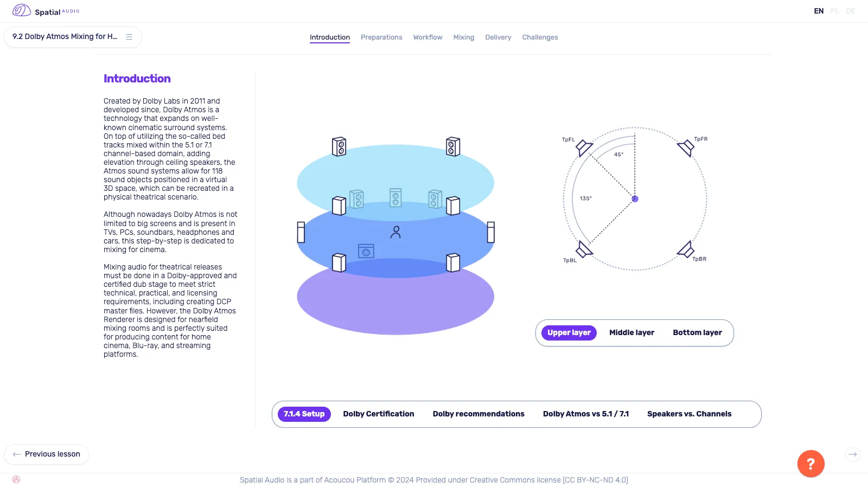Click the center listener dot in circle diagram

(635, 199)
